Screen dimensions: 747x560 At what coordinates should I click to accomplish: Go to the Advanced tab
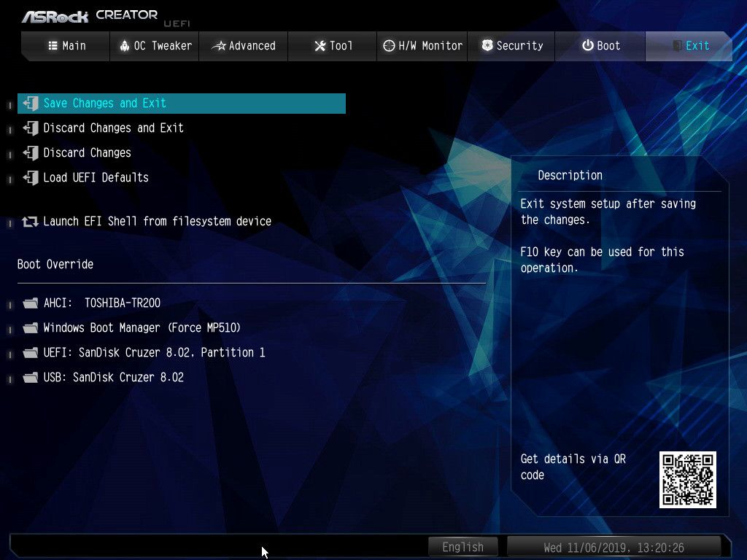point(244,46)
